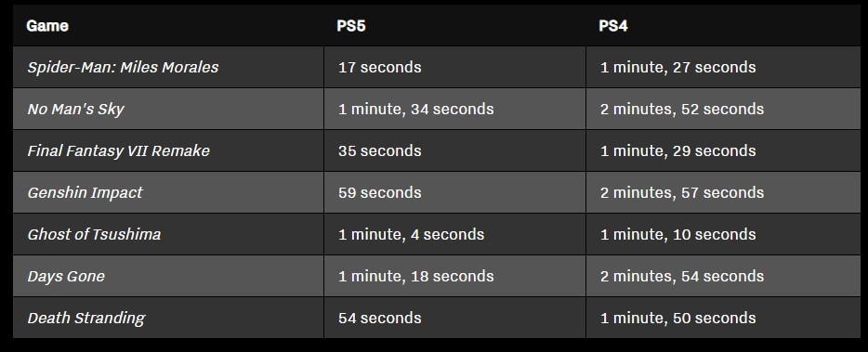The image size is (868, 352).
Task: Click the 1 minute, 4 seconds cell
Action: click(454, 234)
